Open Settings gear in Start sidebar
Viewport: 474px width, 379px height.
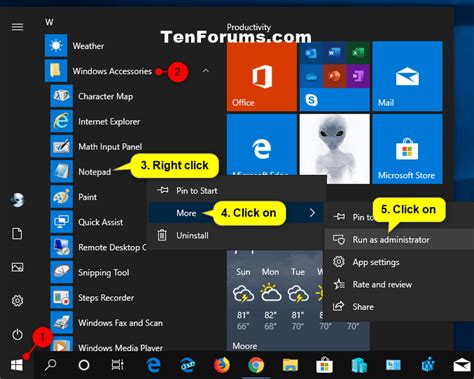pos(17,301)
